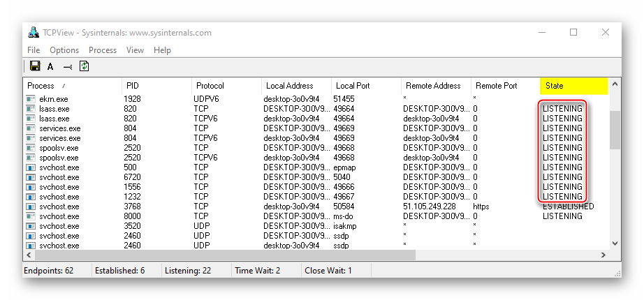This screenshot has width=644, height=300.
Task: Select the spoolsv.exe TCP row icon
Action: click(x=31, y=148)
